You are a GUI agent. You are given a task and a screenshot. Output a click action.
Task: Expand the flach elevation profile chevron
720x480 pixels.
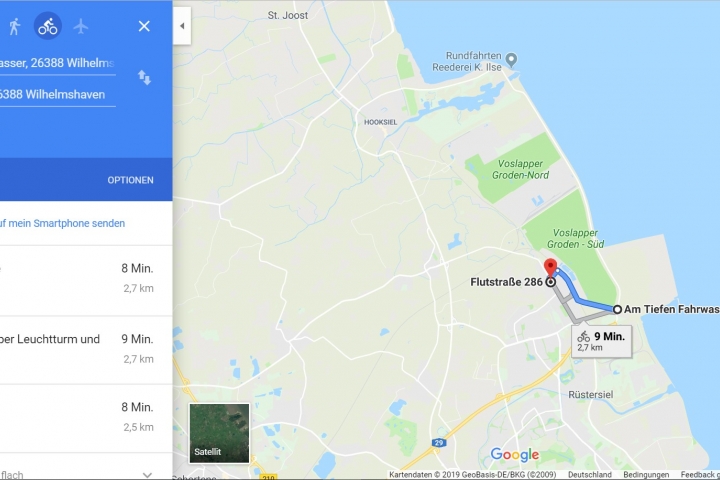[x=147, y=474]
